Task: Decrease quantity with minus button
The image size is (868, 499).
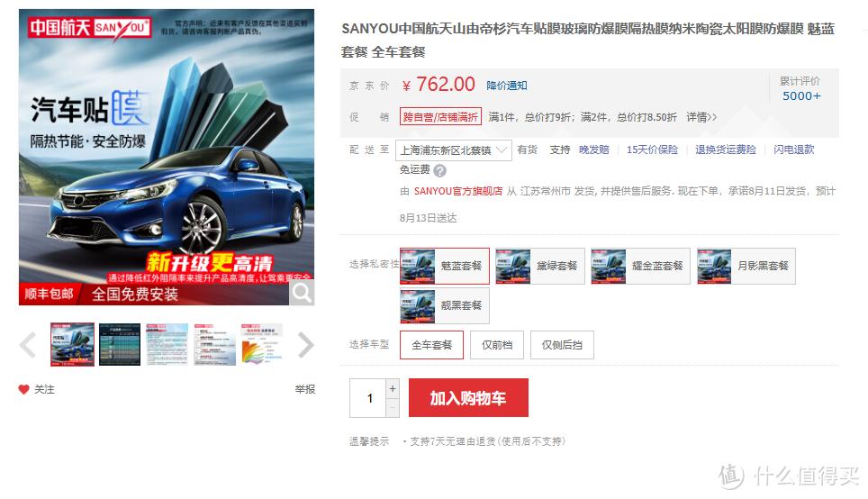Action: (393, 408)
